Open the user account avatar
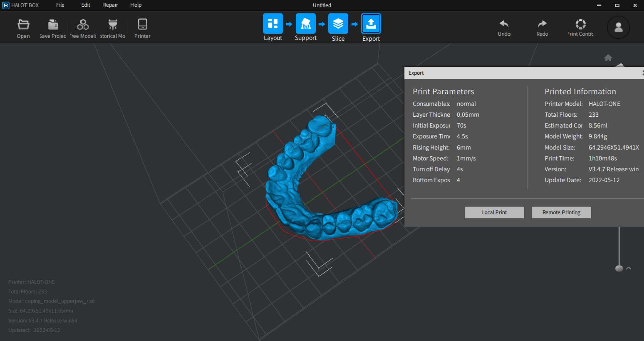The height and width of the screenshot is (341, 644). click(618, 27)
